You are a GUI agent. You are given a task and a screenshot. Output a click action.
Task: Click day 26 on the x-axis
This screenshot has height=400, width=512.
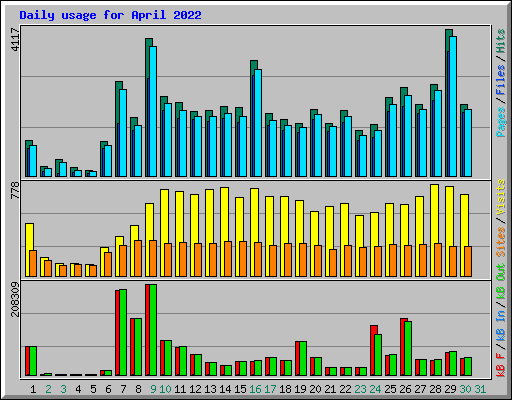tap(405, 389)
